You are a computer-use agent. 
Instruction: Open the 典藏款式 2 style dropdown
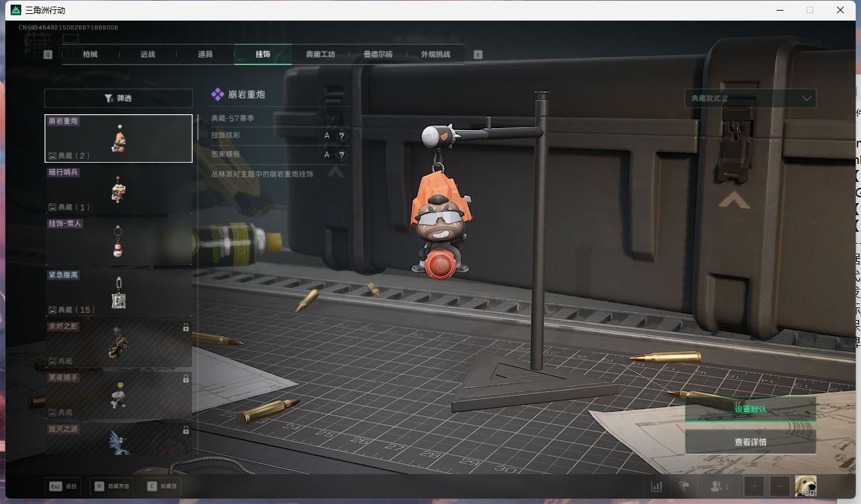[x=750, y=98]
